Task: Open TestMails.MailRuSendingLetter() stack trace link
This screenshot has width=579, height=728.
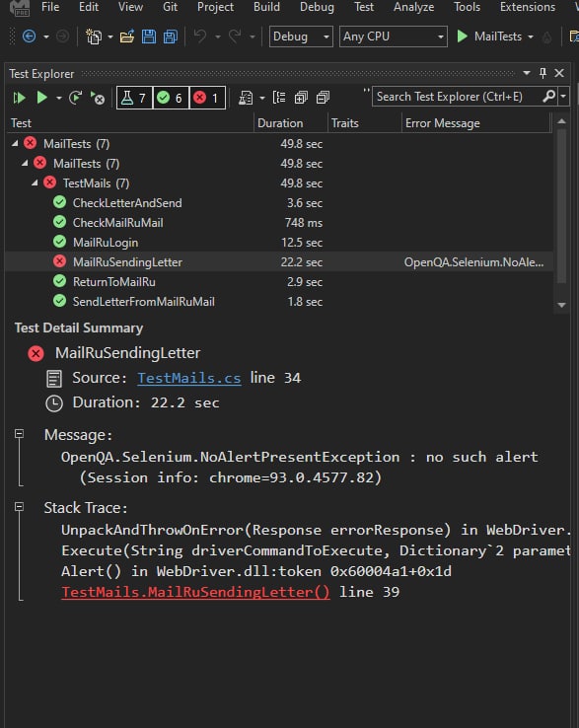Action: (195, 592)
